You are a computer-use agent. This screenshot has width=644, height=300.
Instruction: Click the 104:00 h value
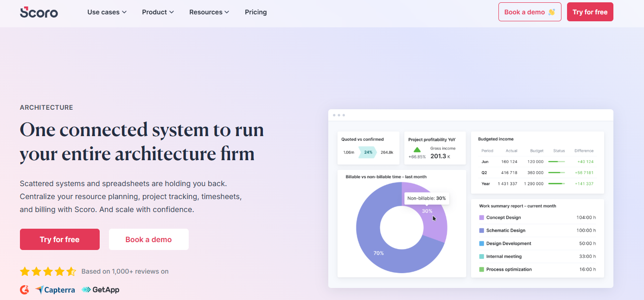click(586, 218)
